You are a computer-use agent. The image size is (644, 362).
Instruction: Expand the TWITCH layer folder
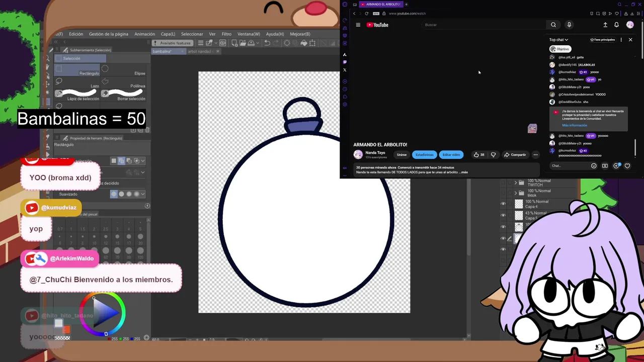tap(515, 183)
